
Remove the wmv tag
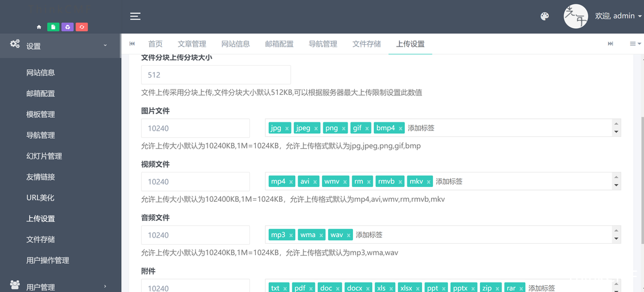click(345, 182)
